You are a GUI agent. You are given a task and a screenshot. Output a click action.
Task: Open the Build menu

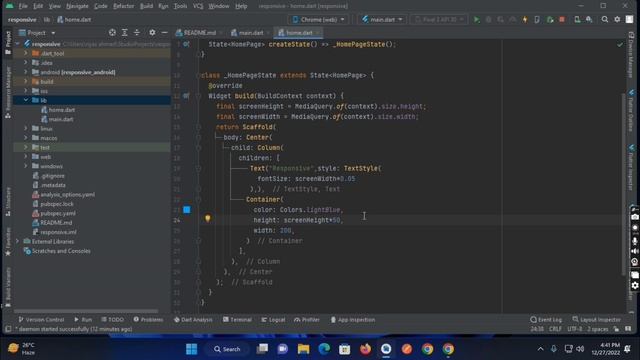146,6
